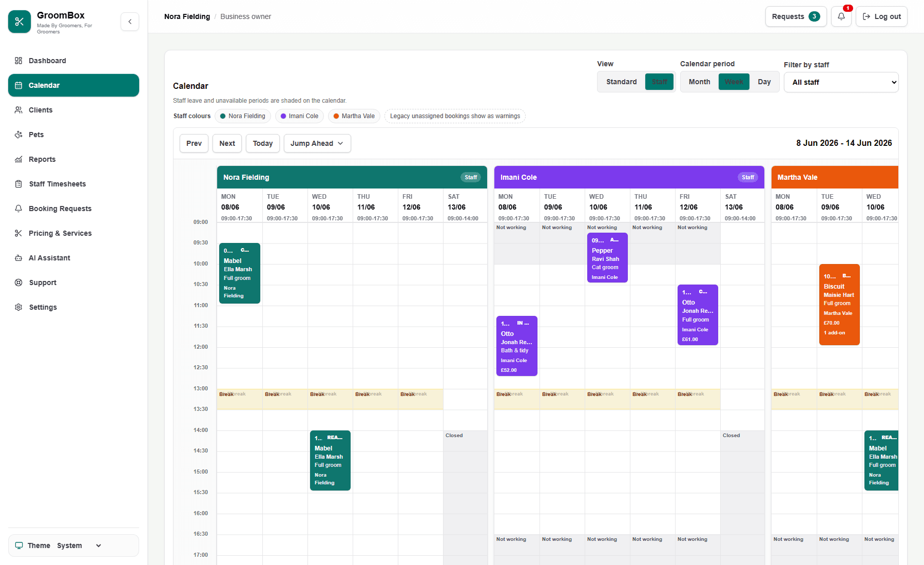The image size is (924, 565).
Task: Switch calendar period to Day
Action: point(764,82)
